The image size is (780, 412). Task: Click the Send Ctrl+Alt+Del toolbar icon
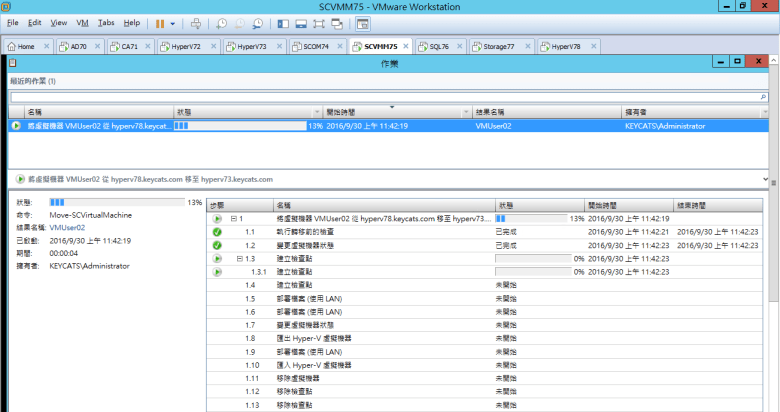click(196, 22)
